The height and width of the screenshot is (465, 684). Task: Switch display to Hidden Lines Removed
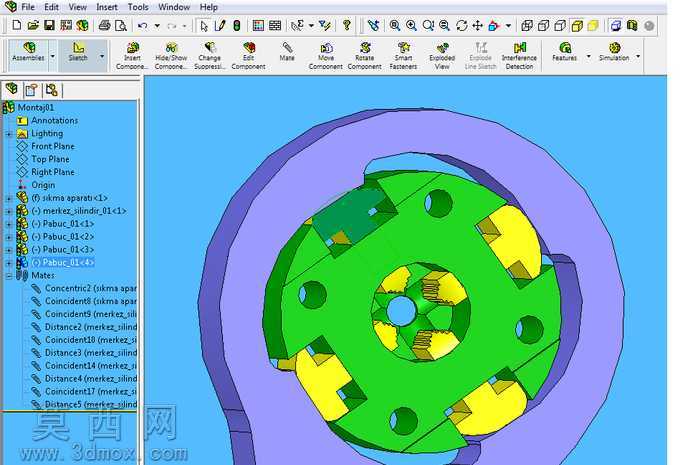[560, 26]
